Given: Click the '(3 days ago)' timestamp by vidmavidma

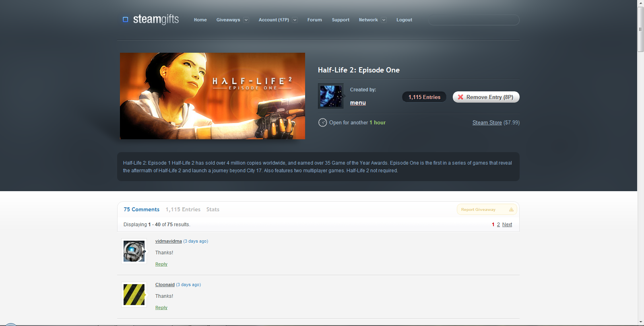Looking at the screenshot, I should coord(196,241).
